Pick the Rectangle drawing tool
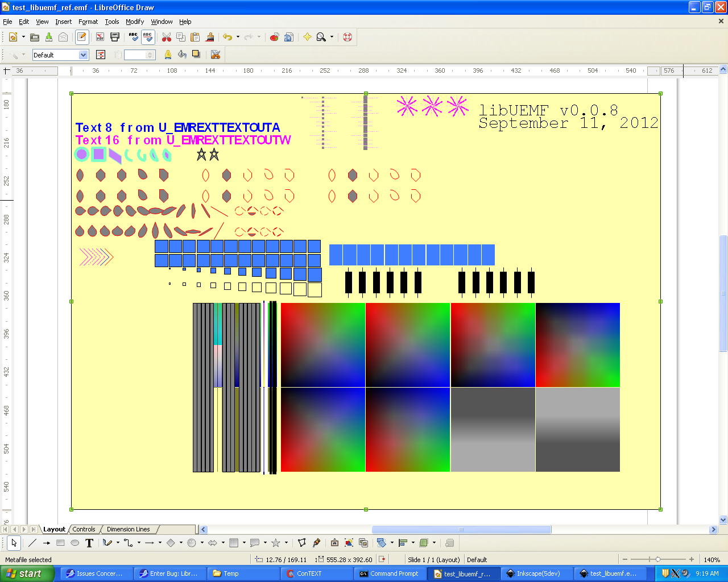Screen dimensions: 728x582 (60, 543)
